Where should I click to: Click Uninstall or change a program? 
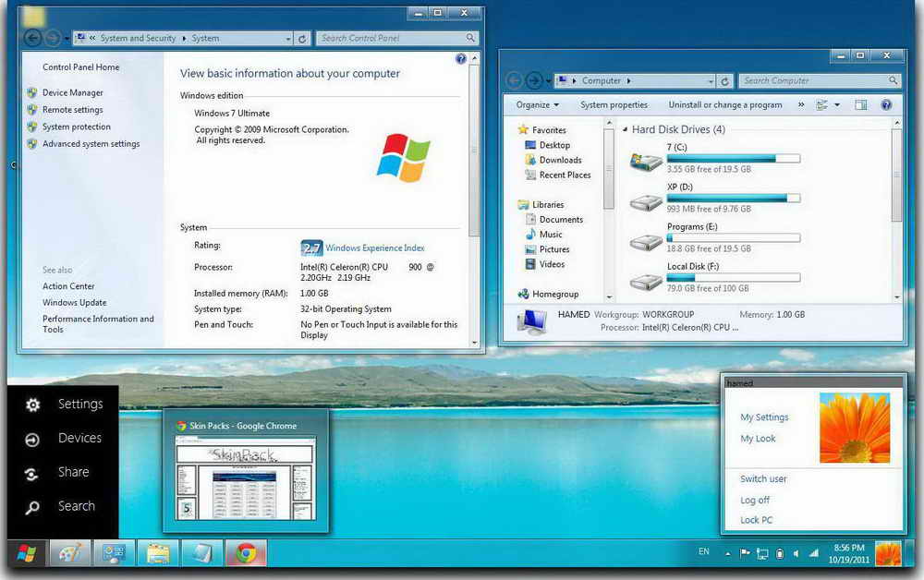tap(724, 104)
